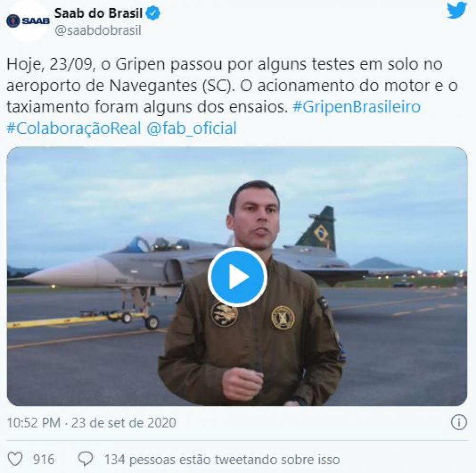Open the tweet timestamp 10:52 PM
The height and width of the screenshot is (473, 476).
tap(33, 423)
